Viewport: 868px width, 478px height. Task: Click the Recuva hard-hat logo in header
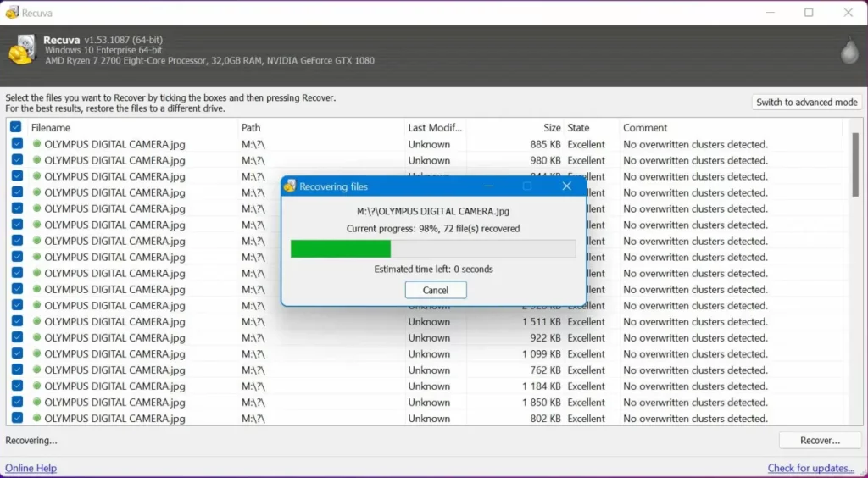pyautogui.click(x=21, y=50)
